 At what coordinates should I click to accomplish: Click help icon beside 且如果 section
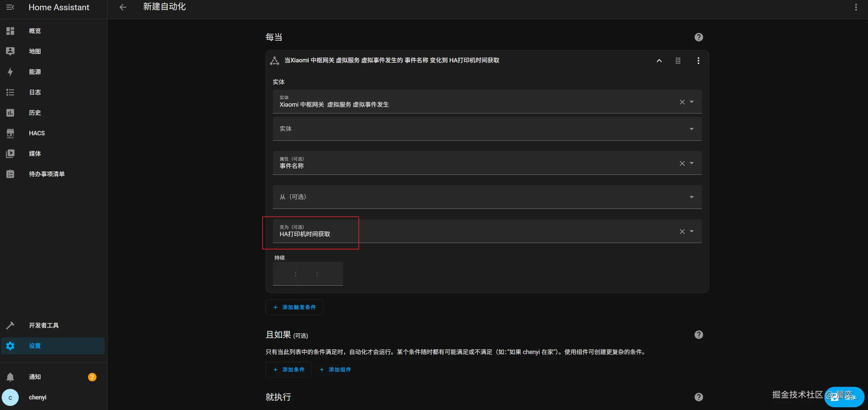click(x=698, y=335)
